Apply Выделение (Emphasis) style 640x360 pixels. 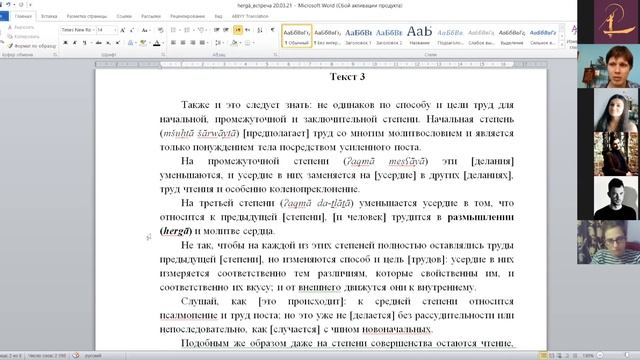[x=512, y=36]
